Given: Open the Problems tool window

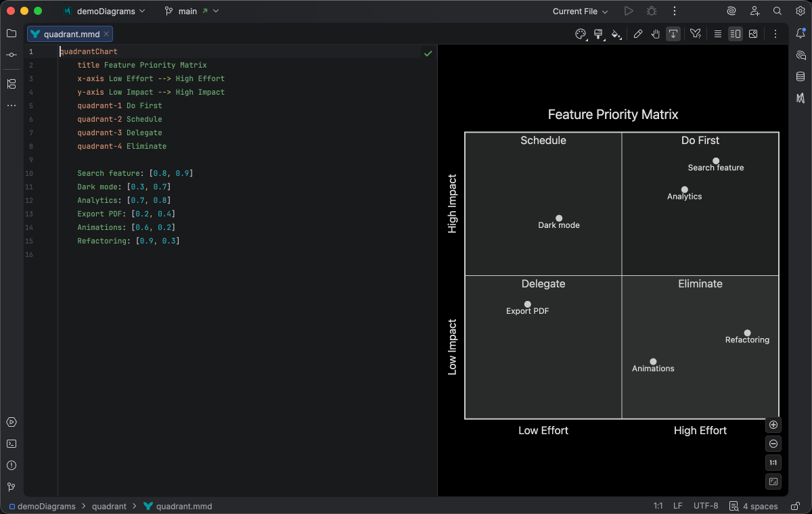Looking at the screenshot, I should 12,465.
